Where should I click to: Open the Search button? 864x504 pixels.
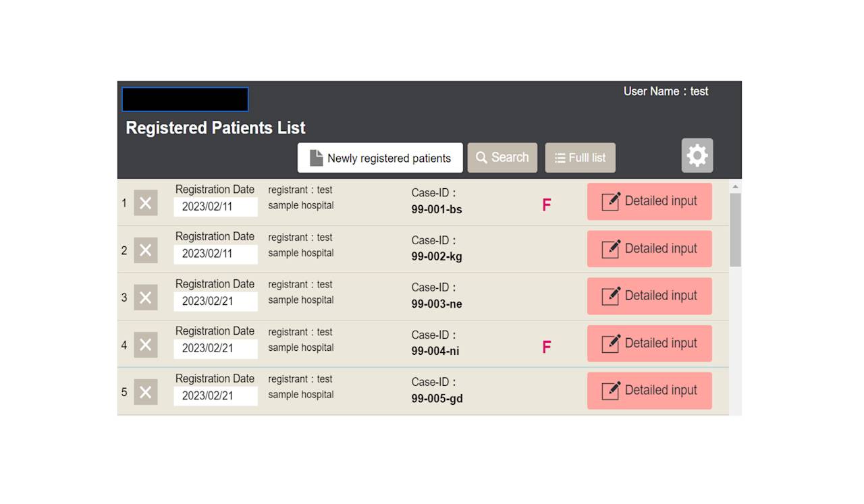coord(502,158)
